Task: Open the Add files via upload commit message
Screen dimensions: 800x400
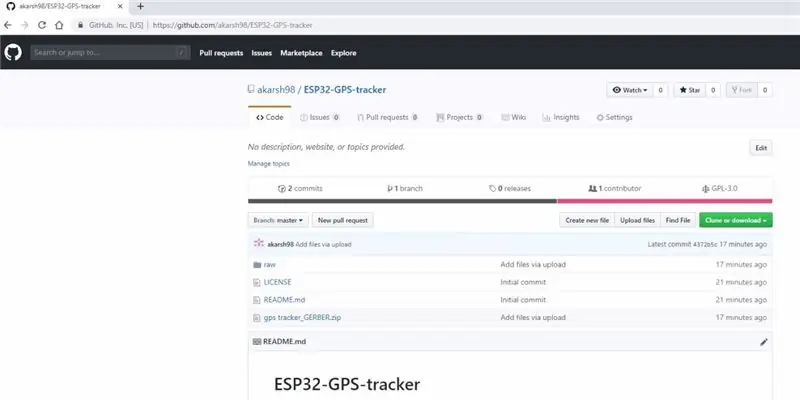Action: [x=323, y=244]
